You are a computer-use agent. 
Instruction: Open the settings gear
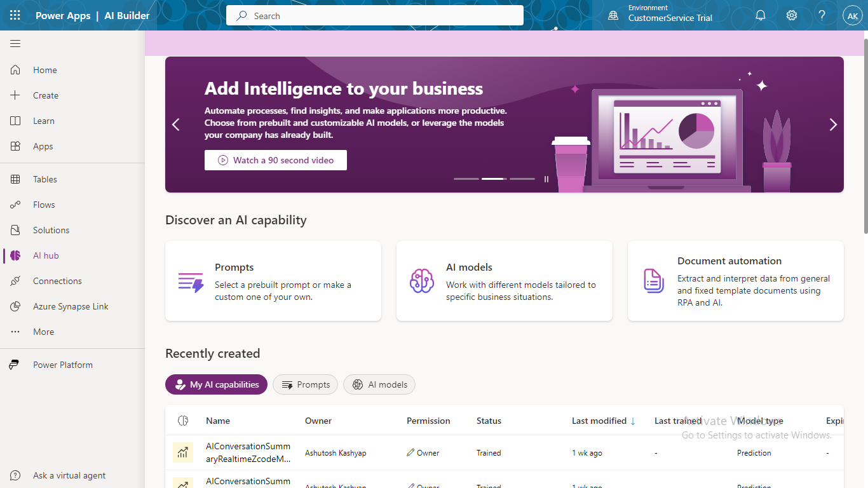[x=791, y=15]
